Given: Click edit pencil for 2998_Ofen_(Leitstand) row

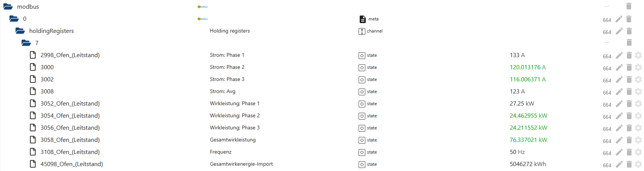Looking at the screenshot, I should point(619,55).
